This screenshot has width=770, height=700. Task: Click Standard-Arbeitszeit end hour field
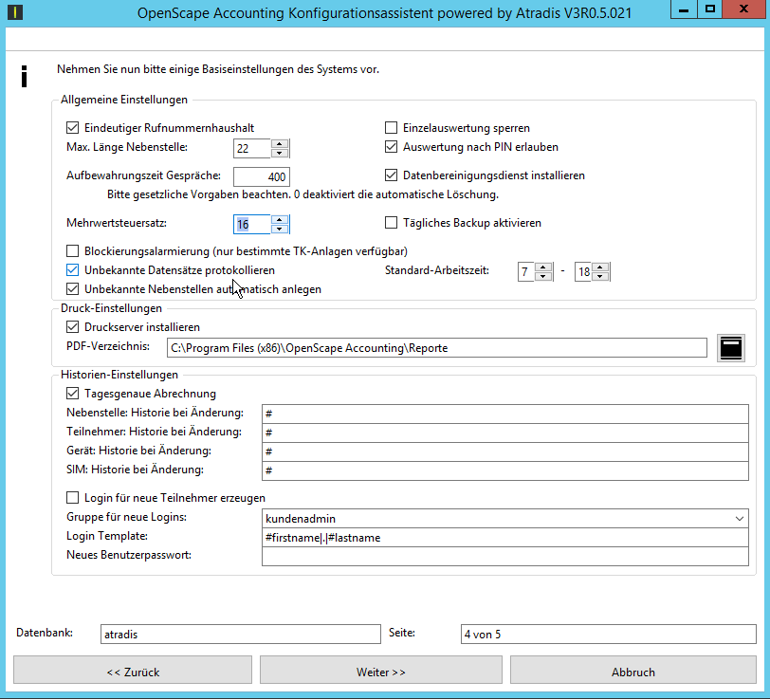coord(583,271)
